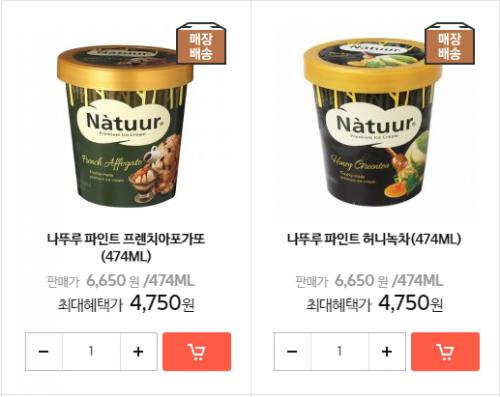Click 매장배송 badge on Honey Greentea product
The image size is (500, 397).
pyautogui.click(x=449, y=44)
